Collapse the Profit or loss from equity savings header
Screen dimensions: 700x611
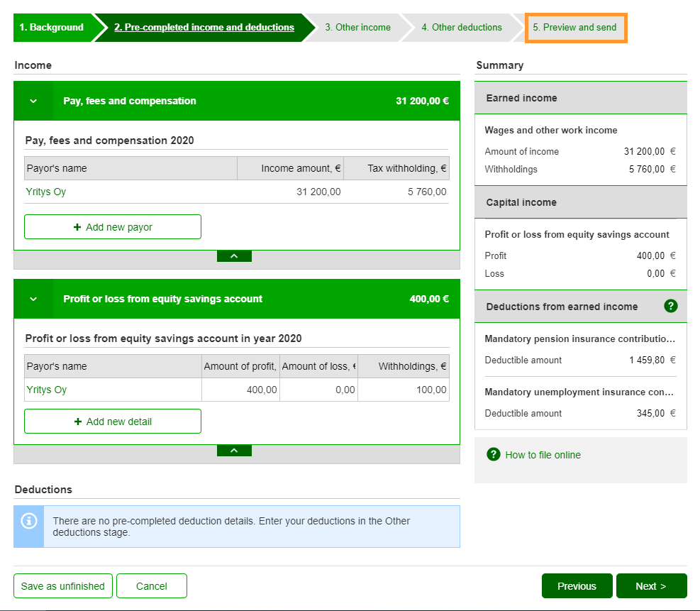(33, 299)
